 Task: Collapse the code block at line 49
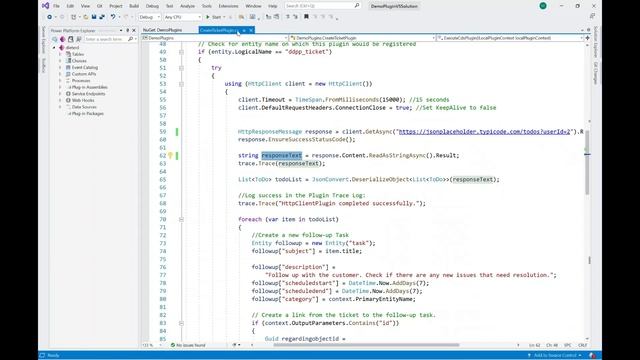[181, 52]
